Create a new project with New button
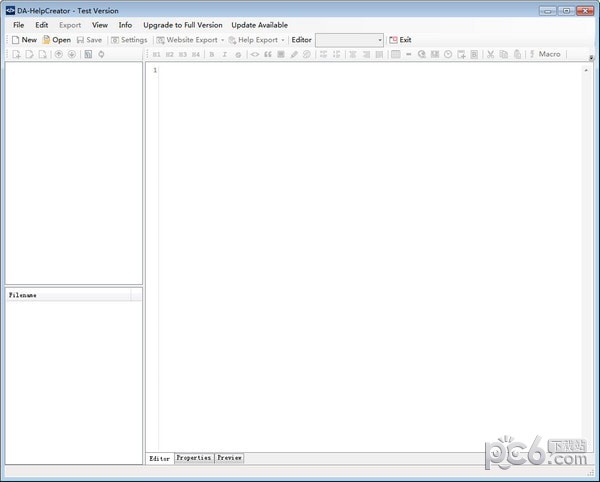This screenshot has height=482, width=600. point(24,40)
